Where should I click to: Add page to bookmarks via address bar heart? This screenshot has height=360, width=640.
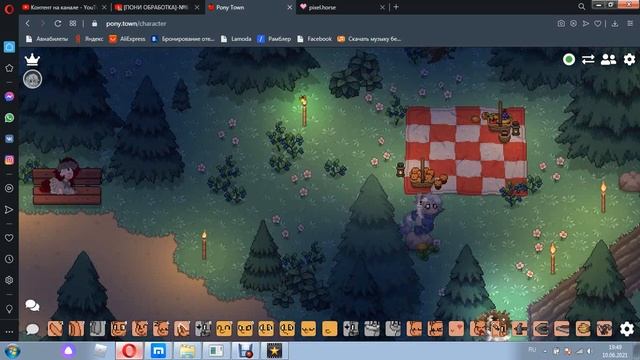point(598,24)
